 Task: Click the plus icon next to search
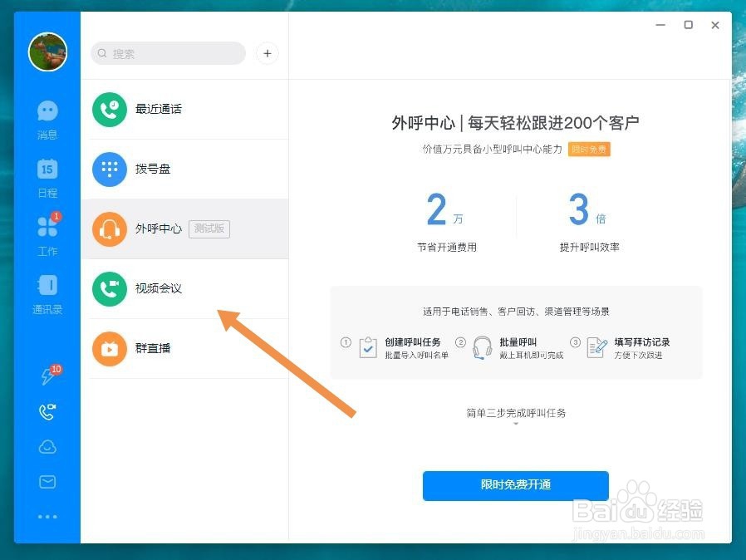tap(267, 53)
